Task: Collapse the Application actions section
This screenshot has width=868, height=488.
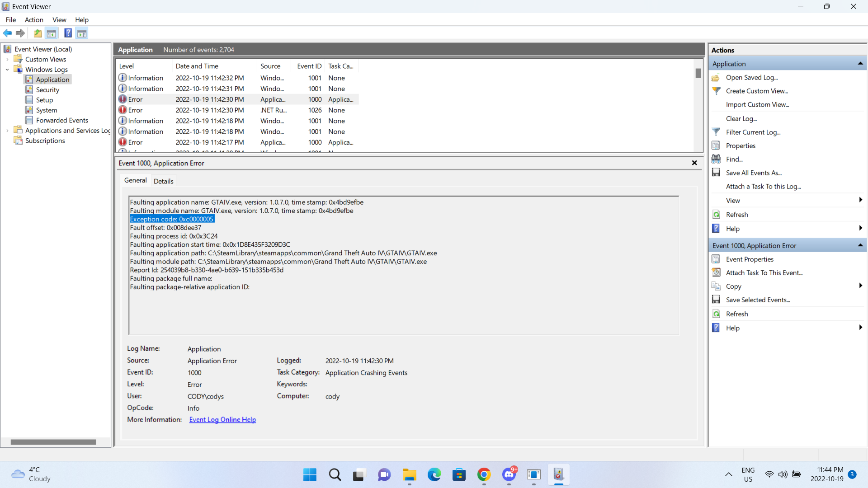Action: pos(860,64)
